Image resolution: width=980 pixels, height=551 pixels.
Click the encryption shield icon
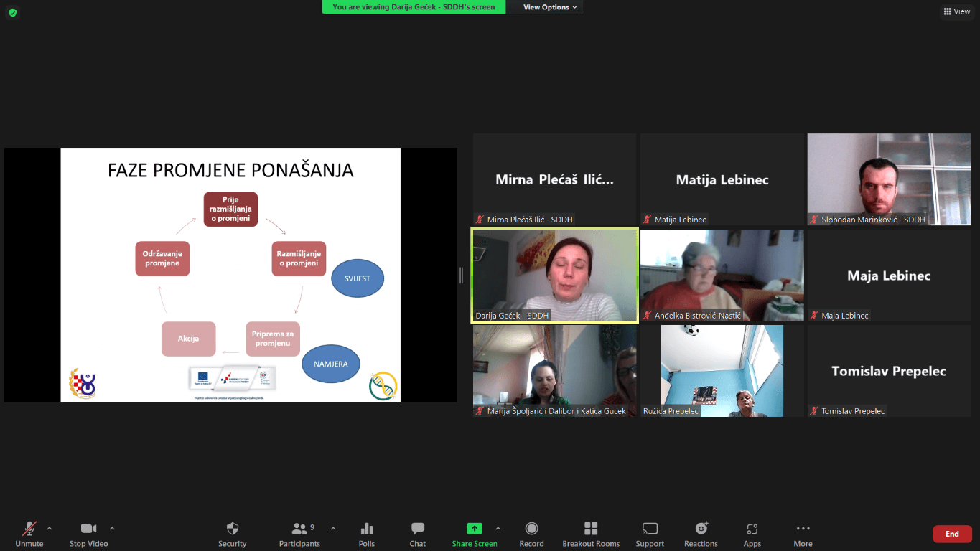12,12
